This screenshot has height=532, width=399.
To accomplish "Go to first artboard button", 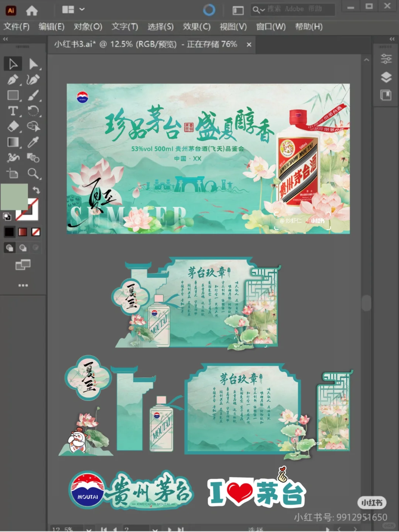I will (x=104, y=529).
